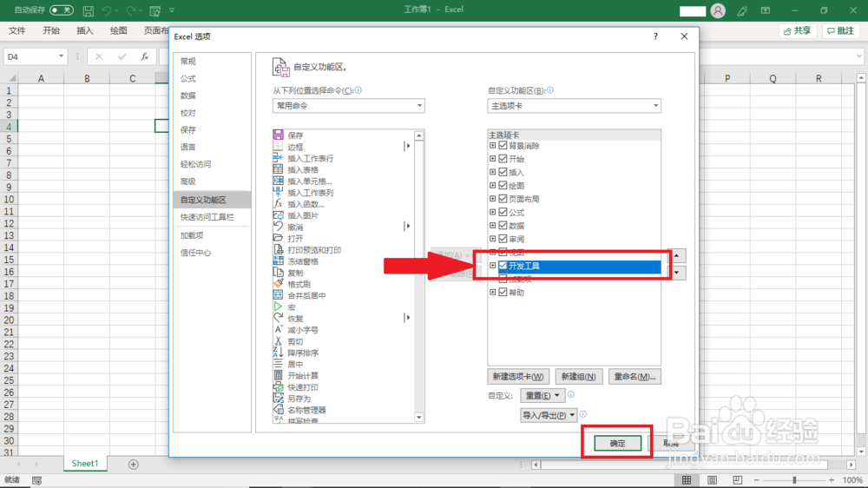
Task: Select the 打开 folder command icon
Action: [278, 238]
